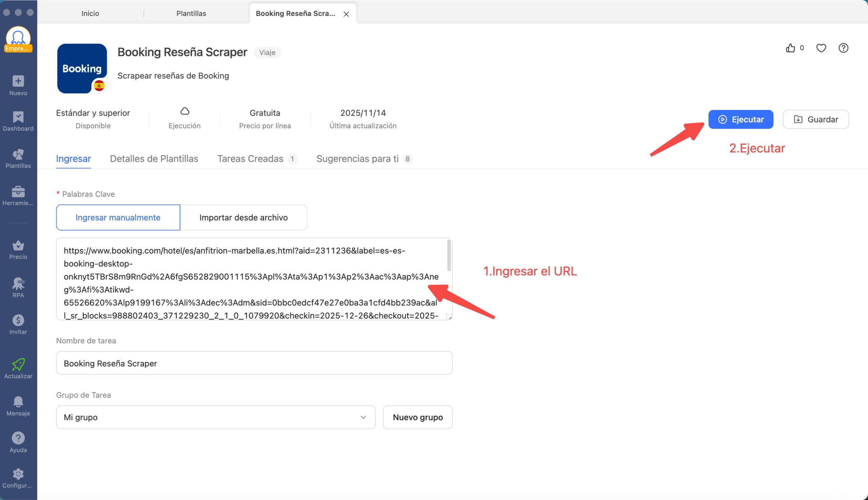
Task: Switch to the Inicio tab
Action: pyautogui.click(x=90, y=13)
